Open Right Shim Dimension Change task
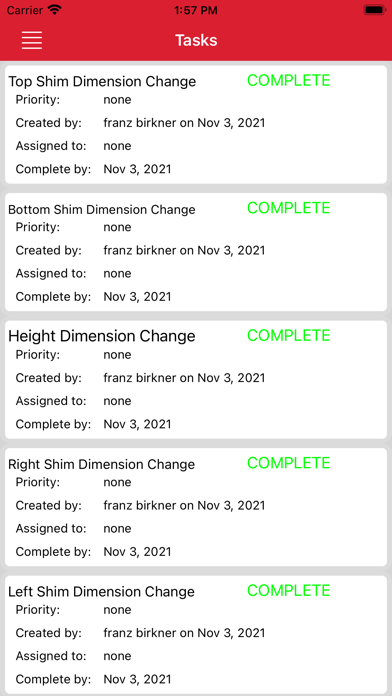Screen dimensions: 392x696 (x=196, y=507)
